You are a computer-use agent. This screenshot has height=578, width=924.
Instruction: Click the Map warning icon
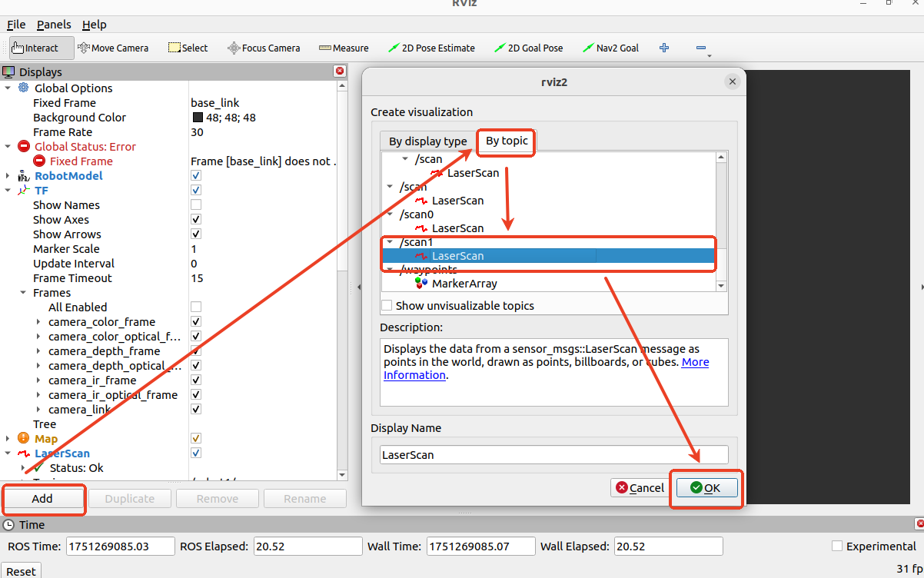23,438
